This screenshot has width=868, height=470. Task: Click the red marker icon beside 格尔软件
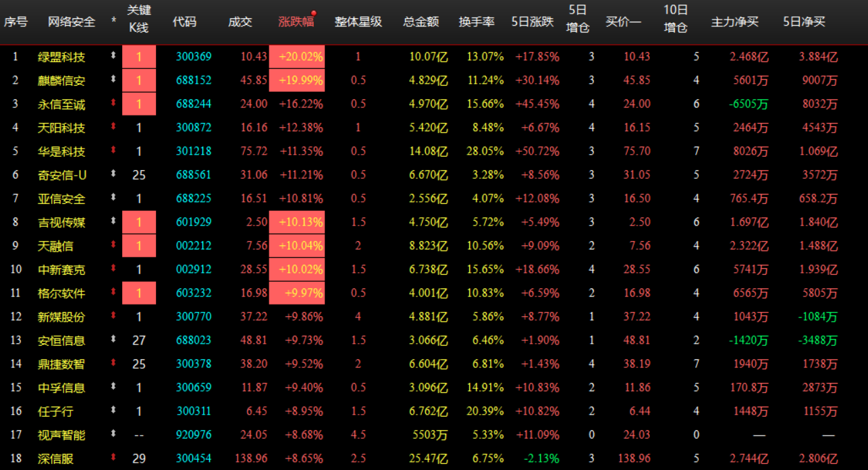point(113,292)
